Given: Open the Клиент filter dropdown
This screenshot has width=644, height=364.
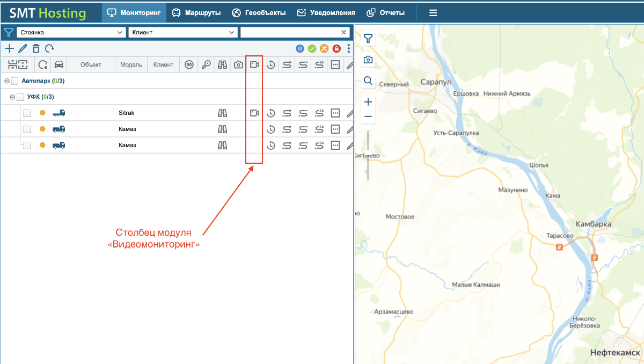Looking at the screenshot, I should (x=183, y=32).
